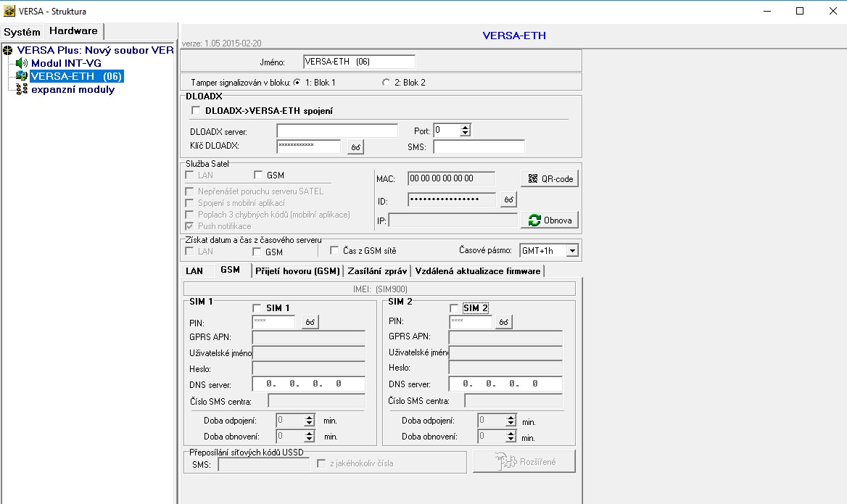Switch to the Systém tab

(x=22, y=32)
